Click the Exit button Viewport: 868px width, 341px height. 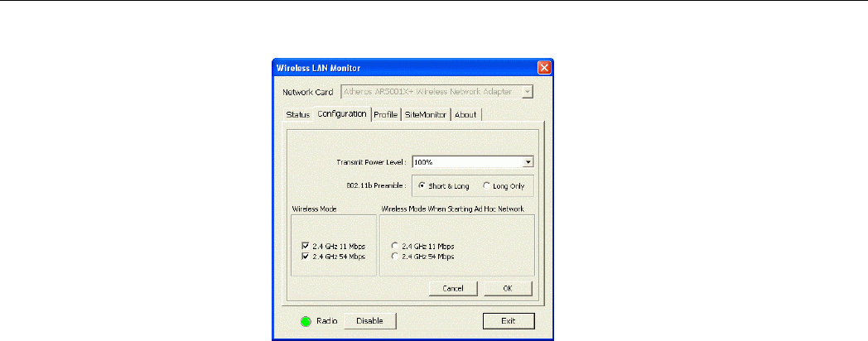click(509, 320)
